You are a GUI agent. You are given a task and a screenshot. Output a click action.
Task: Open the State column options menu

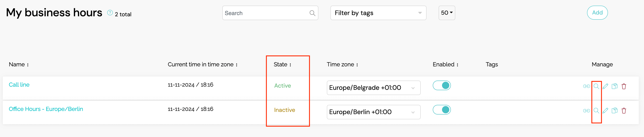290,65
